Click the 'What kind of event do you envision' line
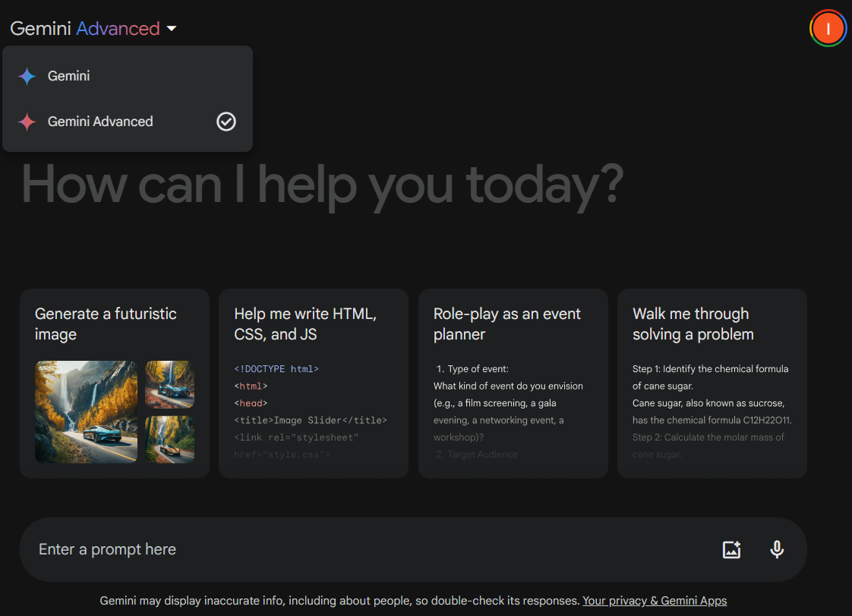This screenshot has height=616, width=852. click(508, 386)
